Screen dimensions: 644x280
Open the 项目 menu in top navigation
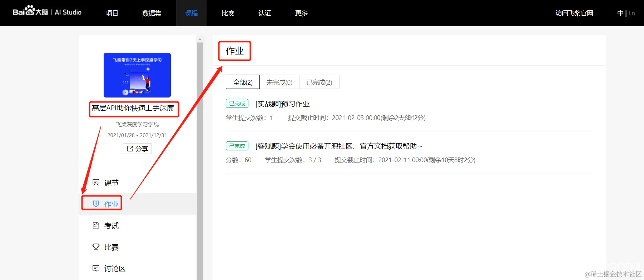click(x=112, y=13)
